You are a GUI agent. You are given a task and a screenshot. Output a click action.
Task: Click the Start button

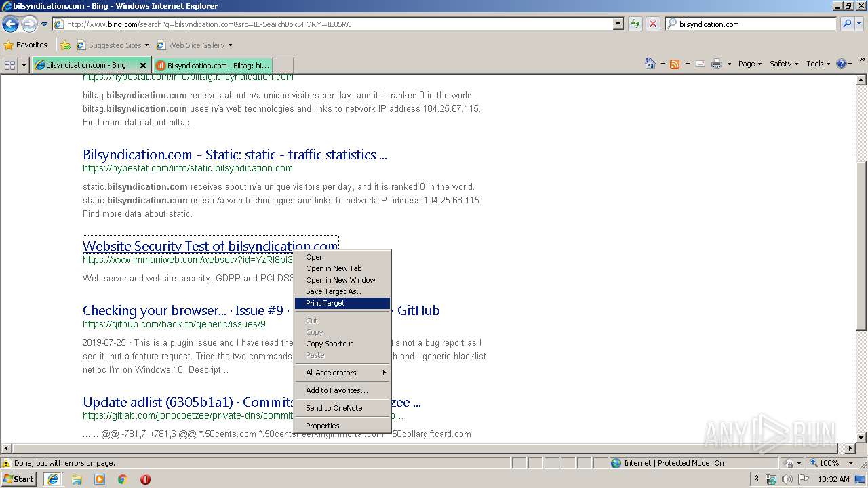[18, 479]
